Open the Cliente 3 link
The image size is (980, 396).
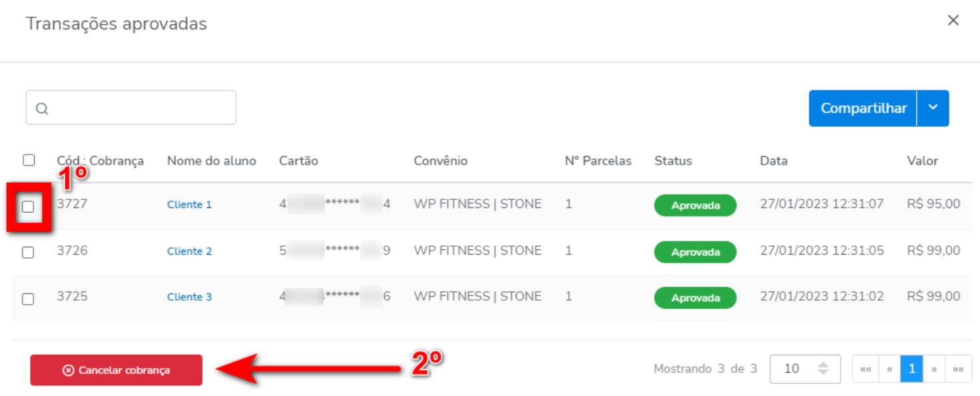pyautogui.click(x=189, y=297)
